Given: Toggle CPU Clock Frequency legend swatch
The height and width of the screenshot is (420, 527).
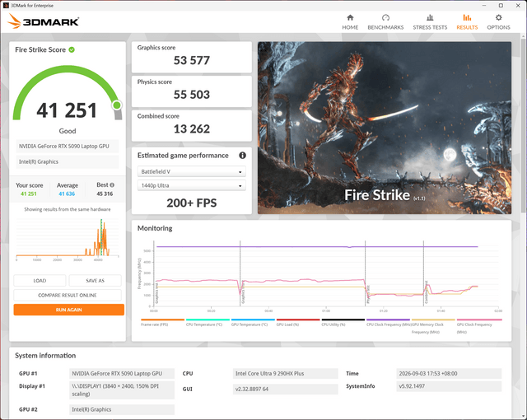Looking at the screenshot, I should click(388, 320).
